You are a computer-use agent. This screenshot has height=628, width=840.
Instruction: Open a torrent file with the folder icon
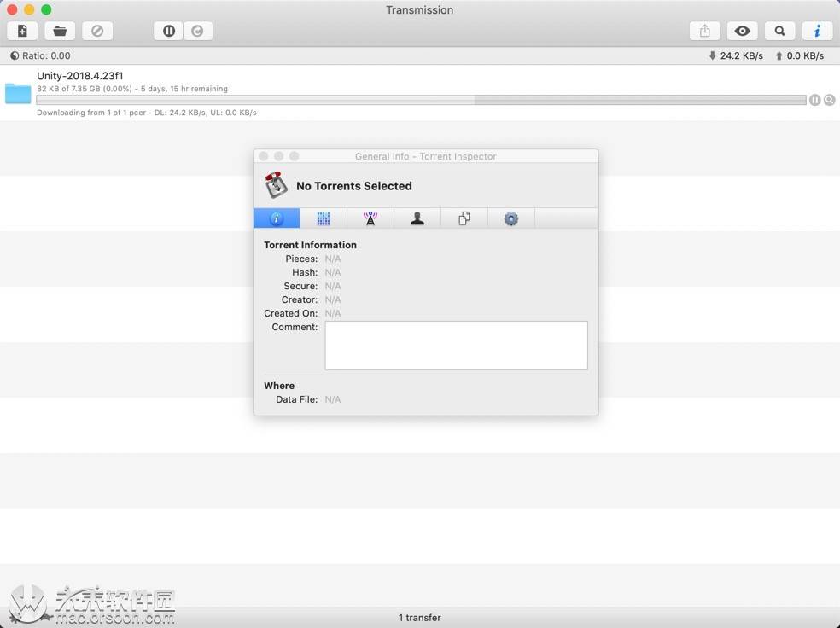(x=60, y=31)
